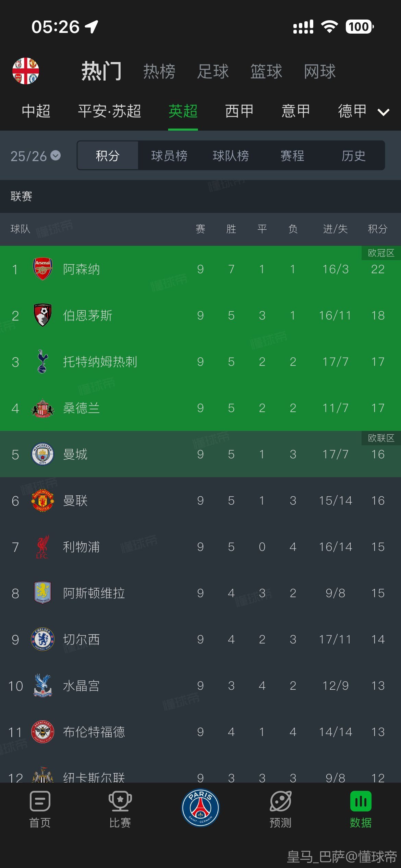Switch to the 球员榜 segment

(x=169, y=156)
